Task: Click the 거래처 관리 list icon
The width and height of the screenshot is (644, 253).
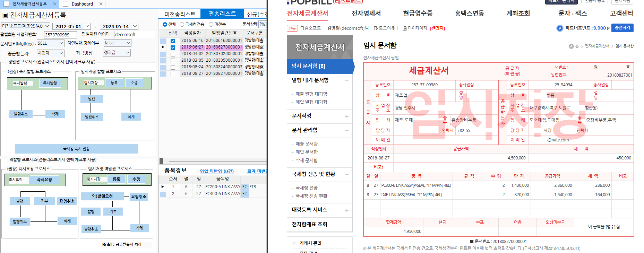Action: click(294, 243)
